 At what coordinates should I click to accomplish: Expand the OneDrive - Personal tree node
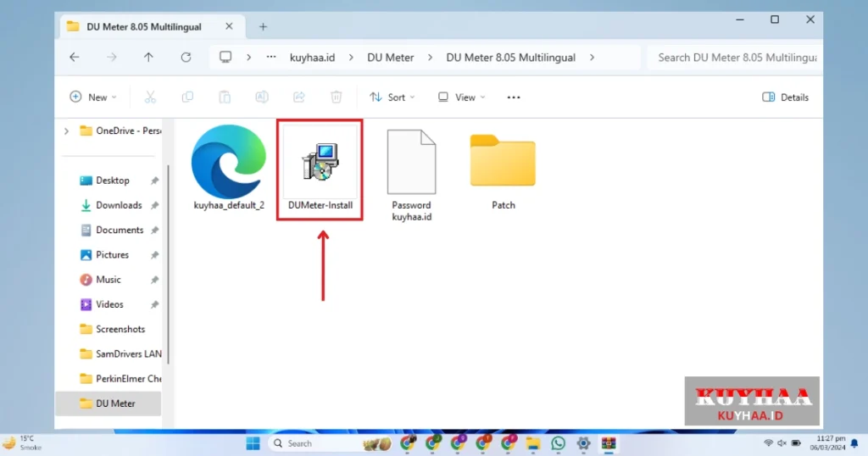pyautogui.click(x=66, y=131)
